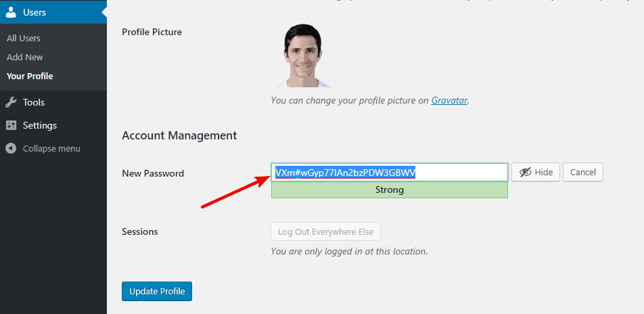This screenshot has width=644, height=314.
Task: Click the profile picture thumbnail
Action: coord(303,55)
